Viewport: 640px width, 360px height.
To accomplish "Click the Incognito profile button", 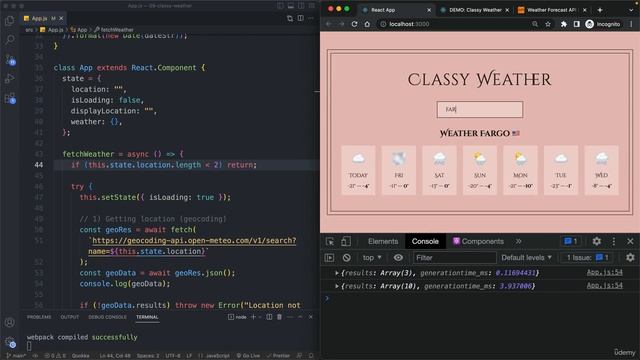I will [602, 24].
